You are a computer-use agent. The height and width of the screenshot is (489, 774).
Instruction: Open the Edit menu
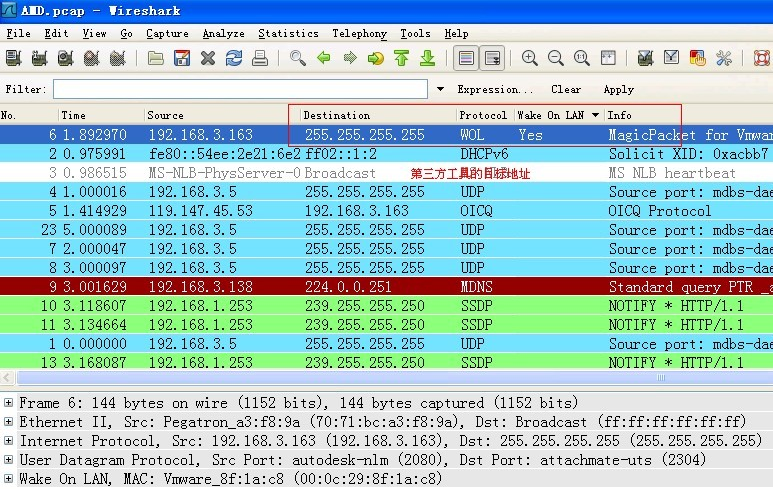56,34
